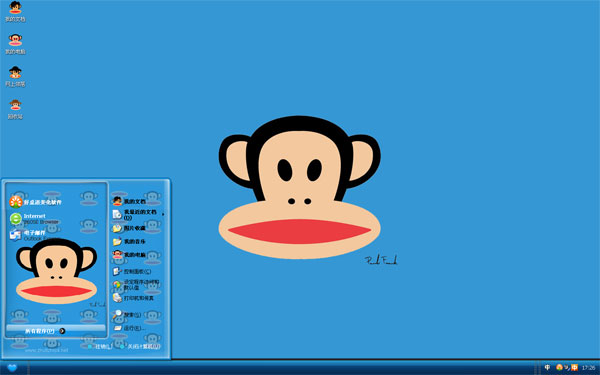Click the 中 input method taskbar indicator

(547, 368)
